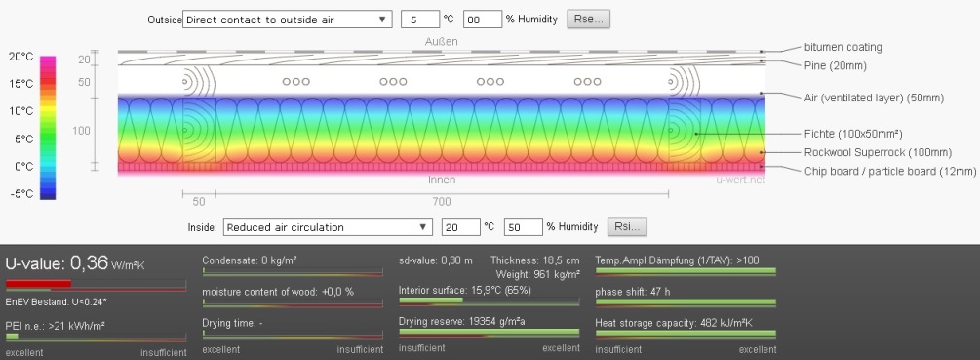
Task: Select the Pine (20mm) layer label
Action: 835,65
